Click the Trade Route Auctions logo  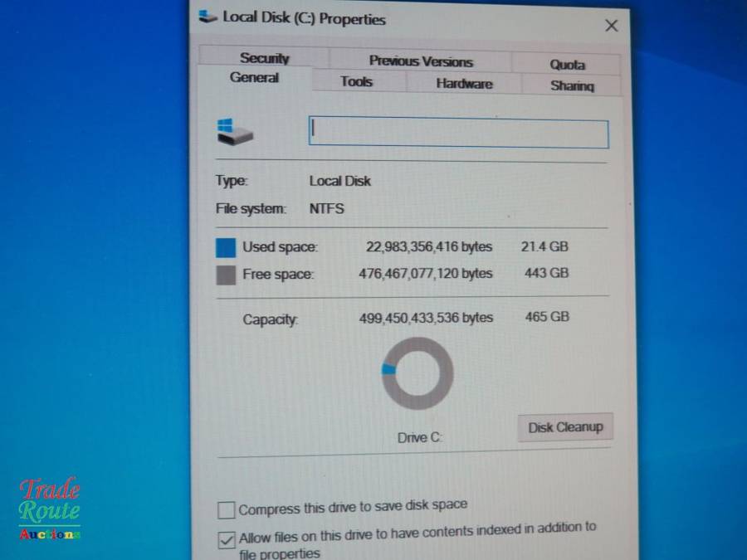[50, 509]
